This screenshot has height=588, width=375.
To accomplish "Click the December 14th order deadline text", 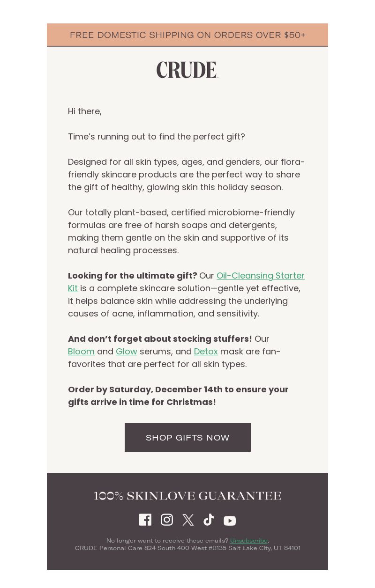I will coord(178,396).
